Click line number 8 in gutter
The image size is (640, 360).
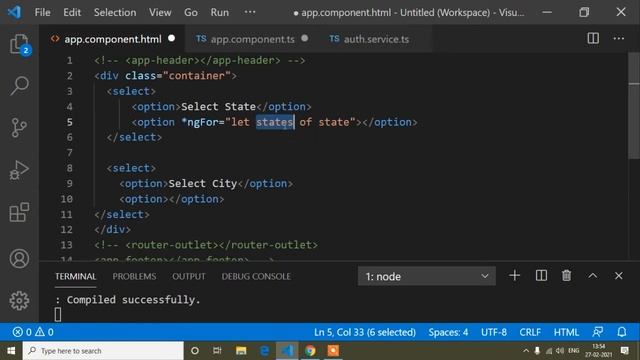click(69, 168)
